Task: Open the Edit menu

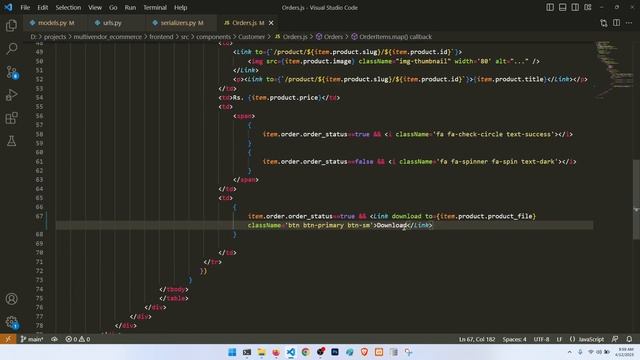Action: (x=42, y=7)
